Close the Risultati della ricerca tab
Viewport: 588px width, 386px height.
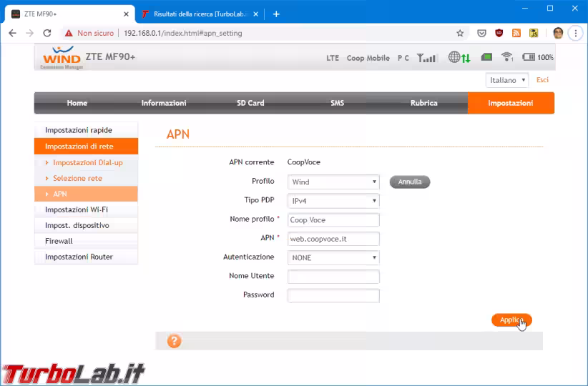pyautogui.click(x=256, y=14)
